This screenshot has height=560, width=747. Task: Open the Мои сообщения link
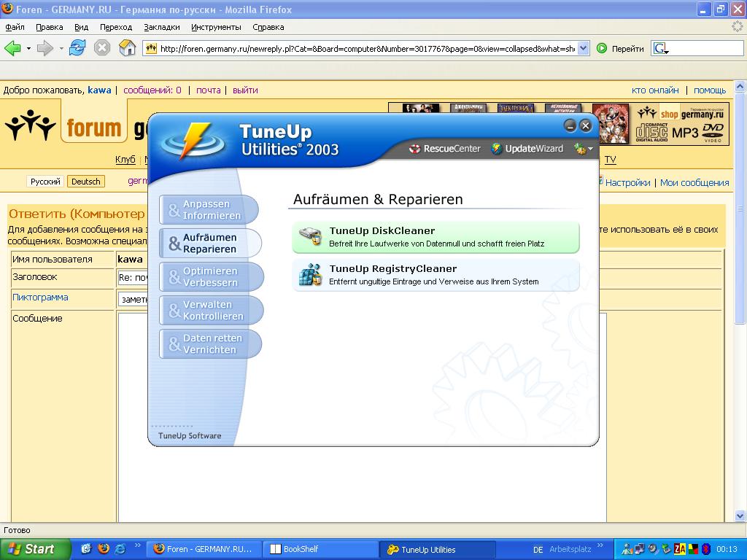694,182
